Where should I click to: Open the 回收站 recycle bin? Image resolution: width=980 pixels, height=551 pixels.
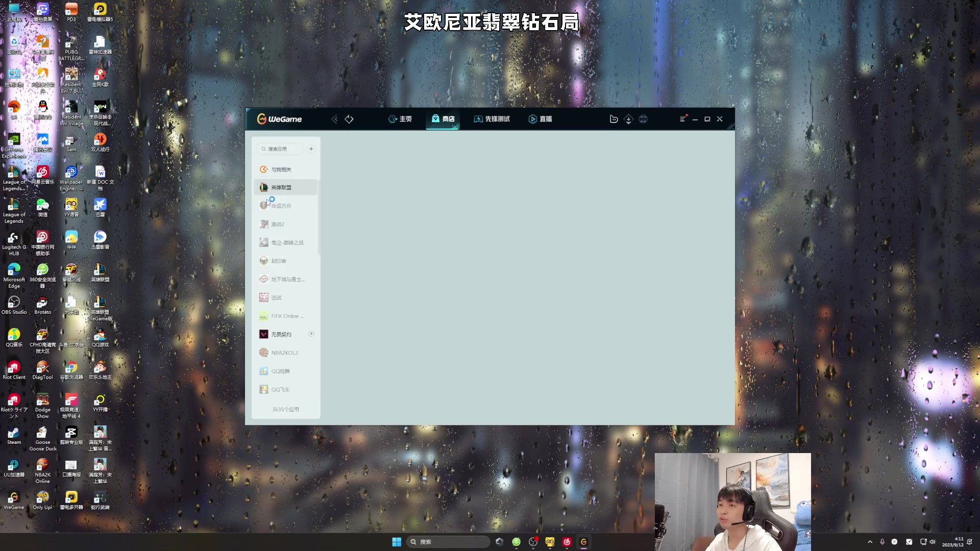[x=14, y=45]
